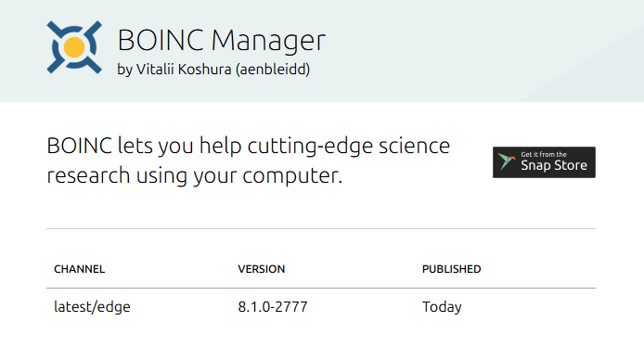Screen dimensions: 644x360
Task: Click the VERSION column header
Action: tap(261, 269)
